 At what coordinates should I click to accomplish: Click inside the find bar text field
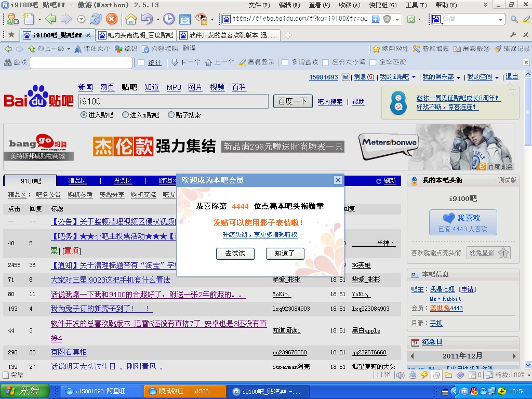click(x=81, y=62)
